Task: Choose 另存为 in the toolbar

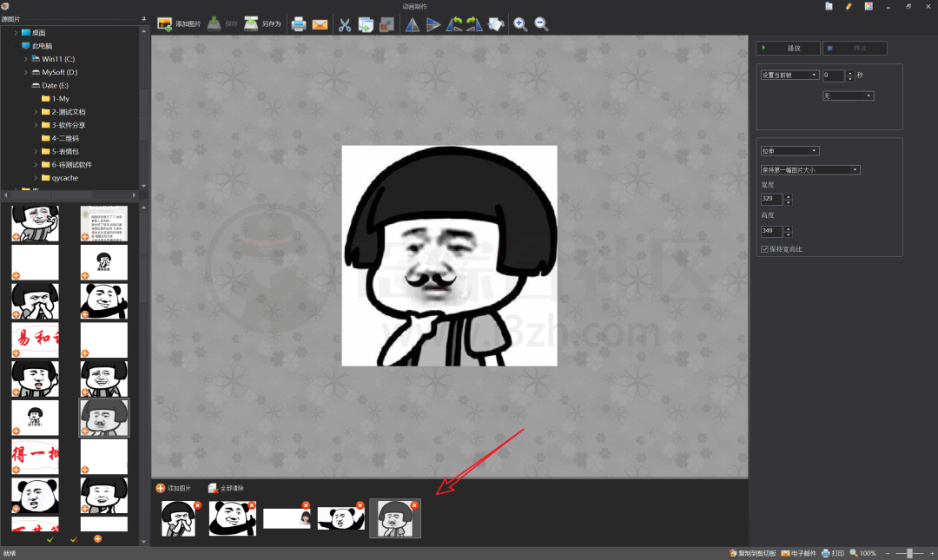Action: pyautogui.click(x=262, y=24)
